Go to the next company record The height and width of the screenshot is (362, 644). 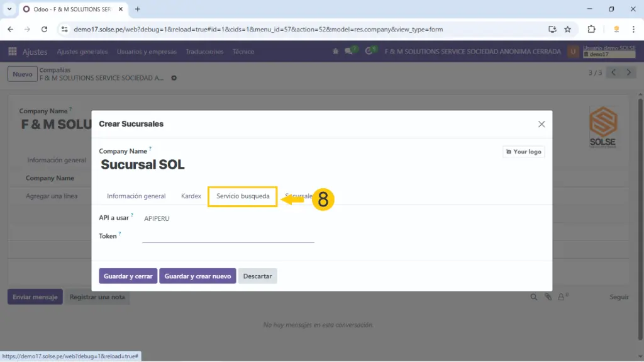(628, 73)
